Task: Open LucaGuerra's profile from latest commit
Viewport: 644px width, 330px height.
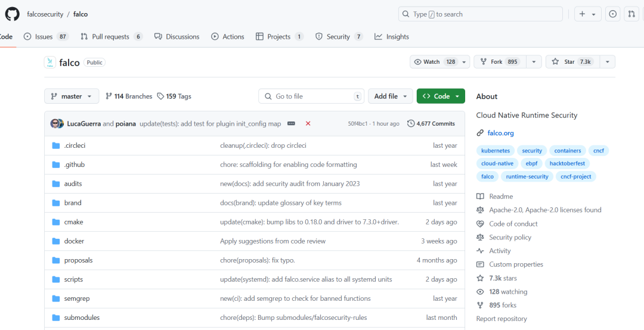Action: (83, 123)
